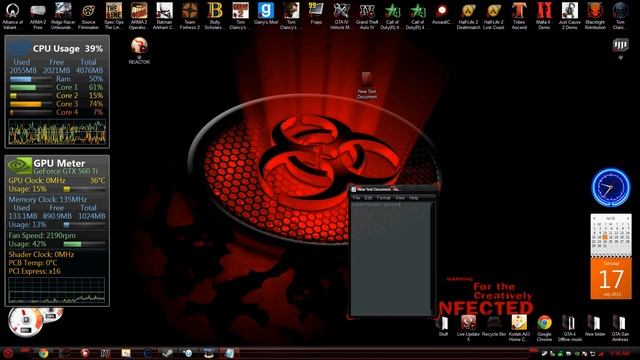
Task: Open Mafia II Demo shortcut
Action: click(x=544, y=16)
